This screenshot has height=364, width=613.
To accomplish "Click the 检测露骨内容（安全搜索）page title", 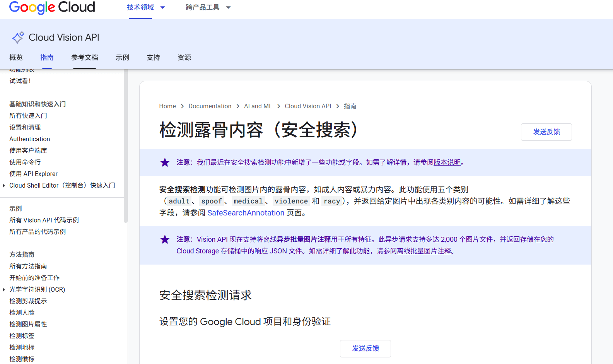I will (260, 130).
